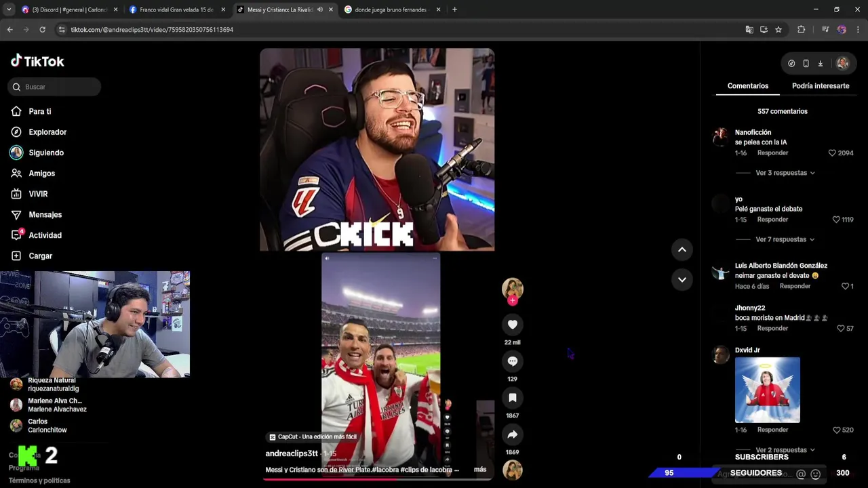Open TikTok profile avatar menu
The width and height of the screenshot is (868, 488).
[842, 63]
